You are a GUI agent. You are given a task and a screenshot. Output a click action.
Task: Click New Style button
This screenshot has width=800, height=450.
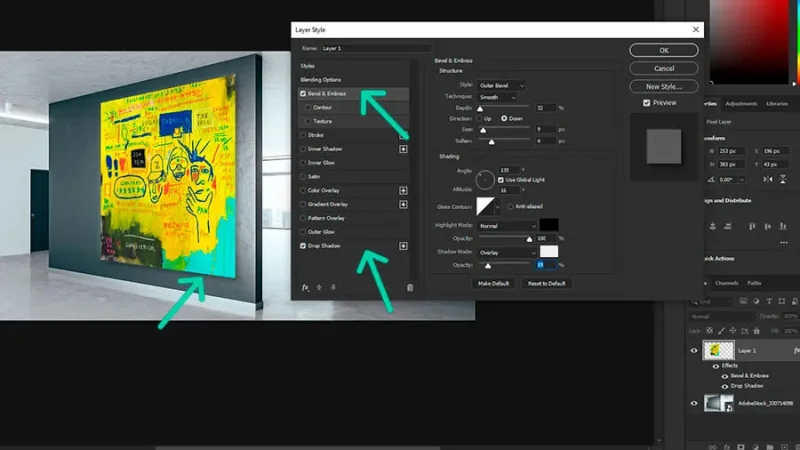pos(664,87)
